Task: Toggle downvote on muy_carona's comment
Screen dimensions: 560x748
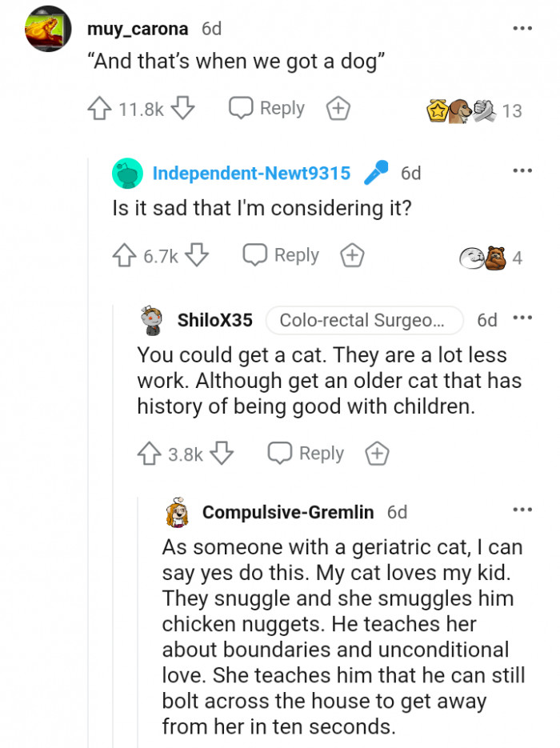Action: pos(184,107)
